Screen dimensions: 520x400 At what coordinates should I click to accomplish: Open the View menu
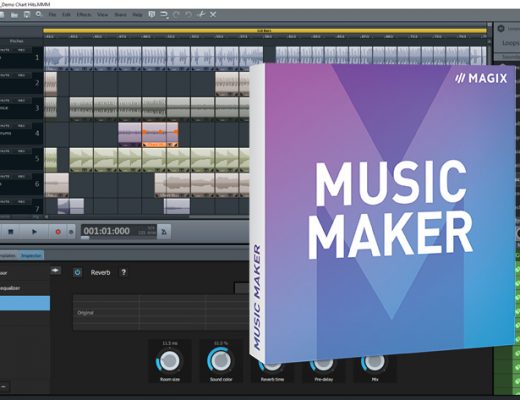[102, 15]
